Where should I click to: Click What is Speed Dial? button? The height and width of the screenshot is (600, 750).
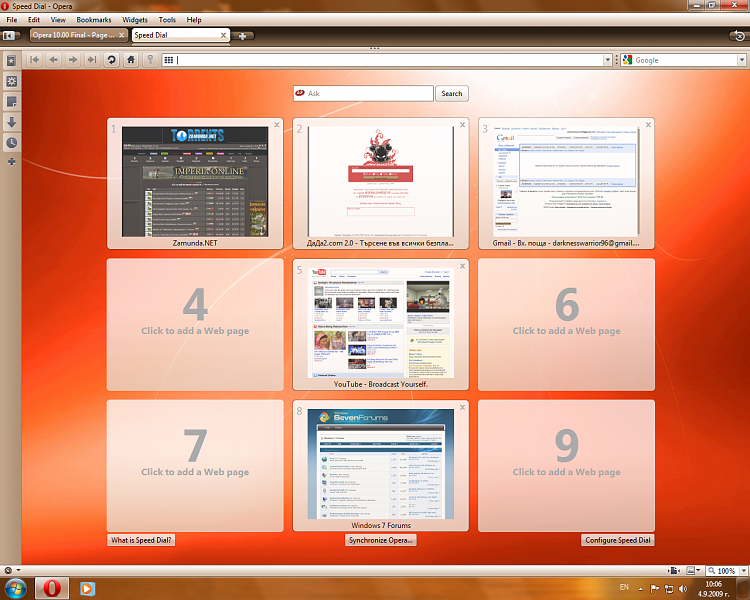point(141,540)
